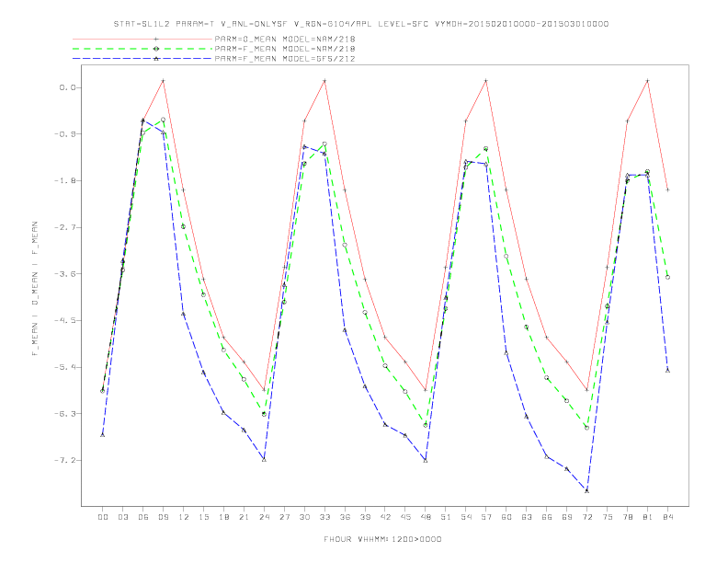Click the x-axis tick label 78
This screenshot has height=563, width=728.
click(x=628, y=517)
